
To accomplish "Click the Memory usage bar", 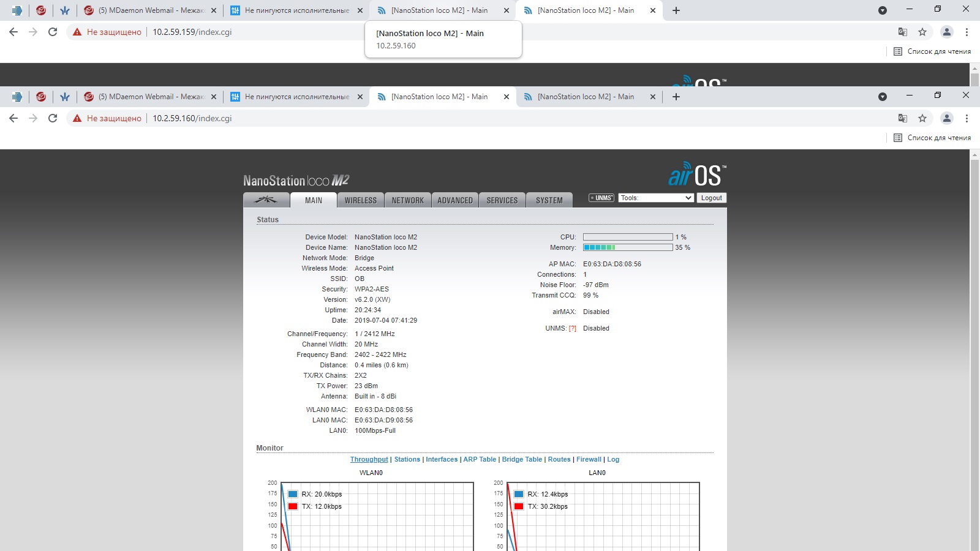I will click(x=628, y=247).
